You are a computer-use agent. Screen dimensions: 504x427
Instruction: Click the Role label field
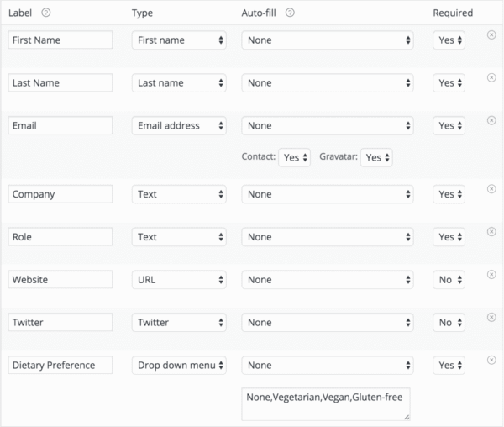click(x=60, y=237)
